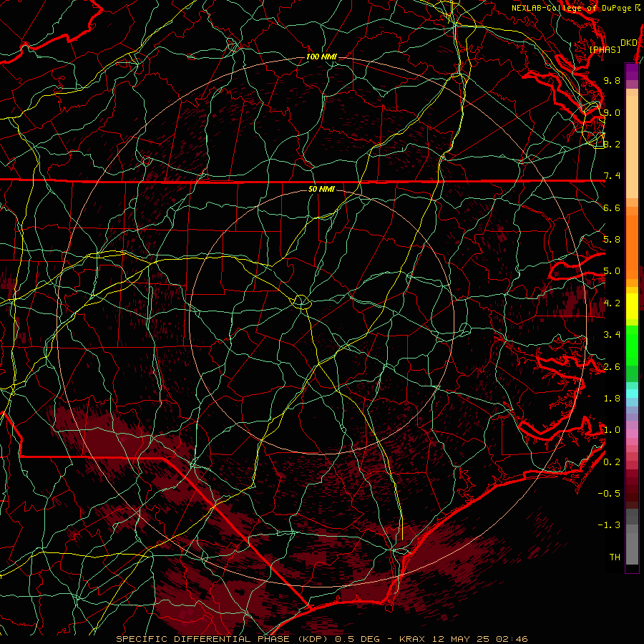Click the 02:46 timestamp

point(512,639)
